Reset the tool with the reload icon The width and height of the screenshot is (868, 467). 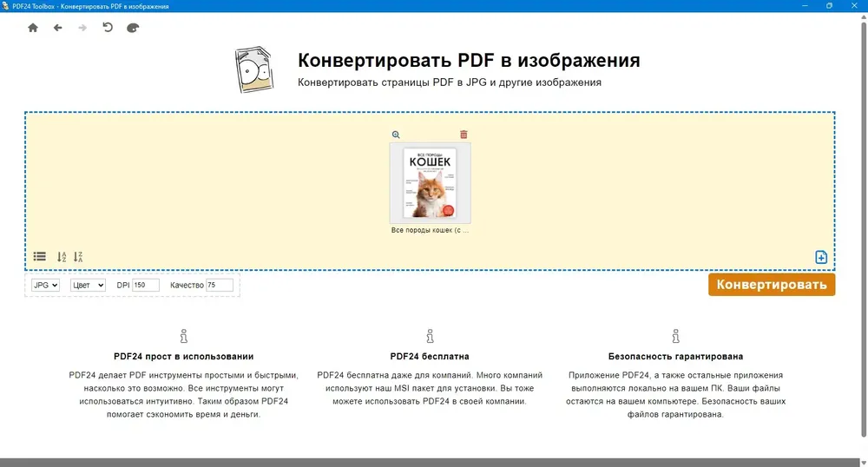(x=108, y=27)
